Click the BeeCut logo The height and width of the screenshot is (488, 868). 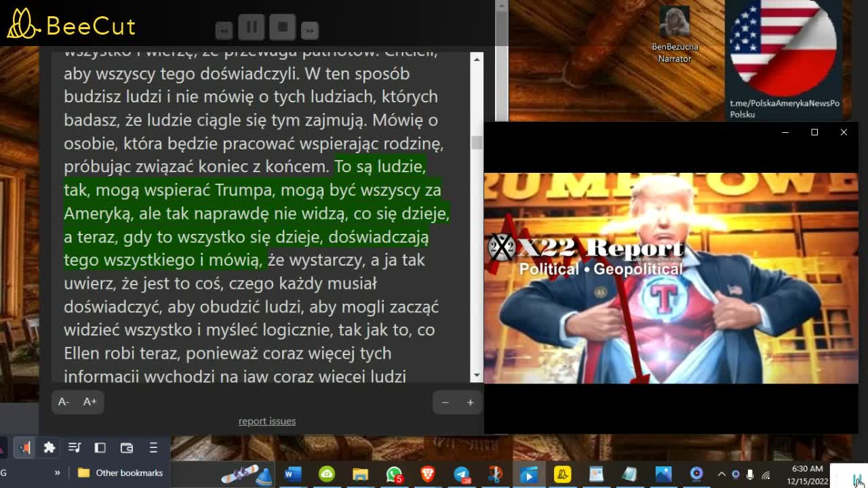(72, 24)
